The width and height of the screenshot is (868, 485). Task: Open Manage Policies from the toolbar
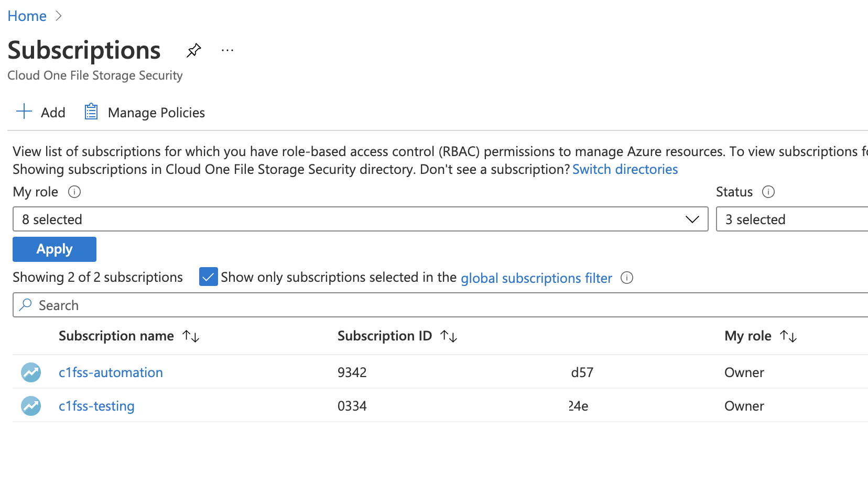pos(145,113)
